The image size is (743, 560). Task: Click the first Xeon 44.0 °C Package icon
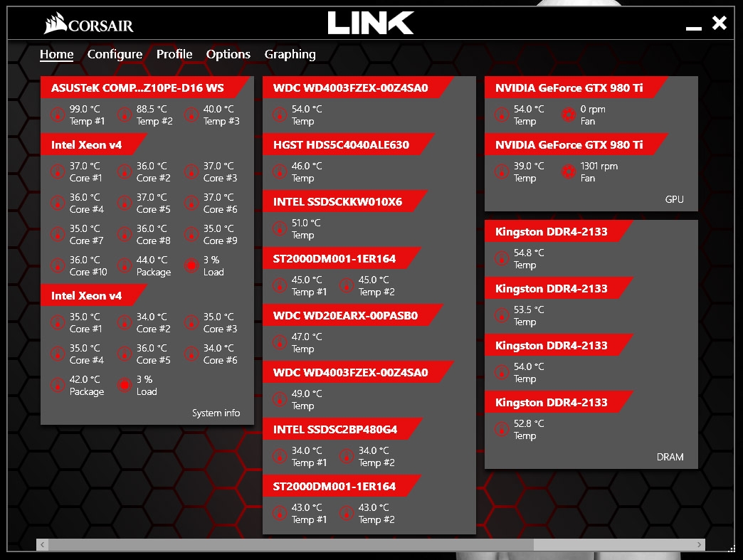click(125, 265)
